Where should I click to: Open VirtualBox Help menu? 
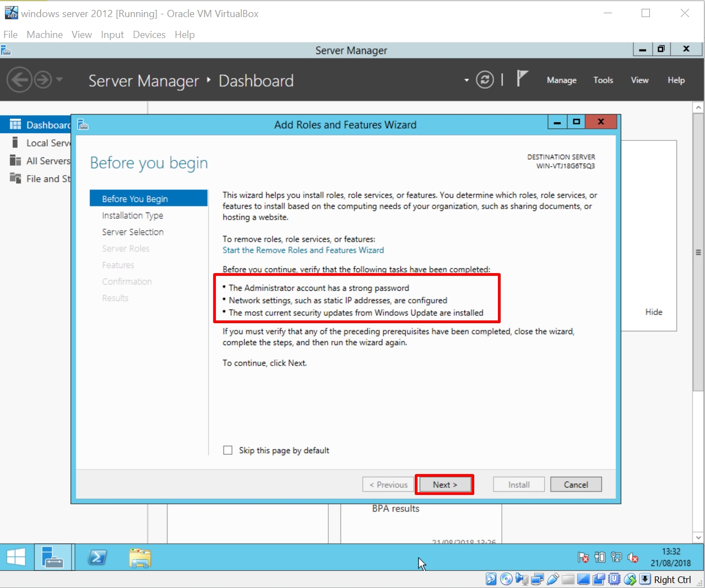pos(185,34)
